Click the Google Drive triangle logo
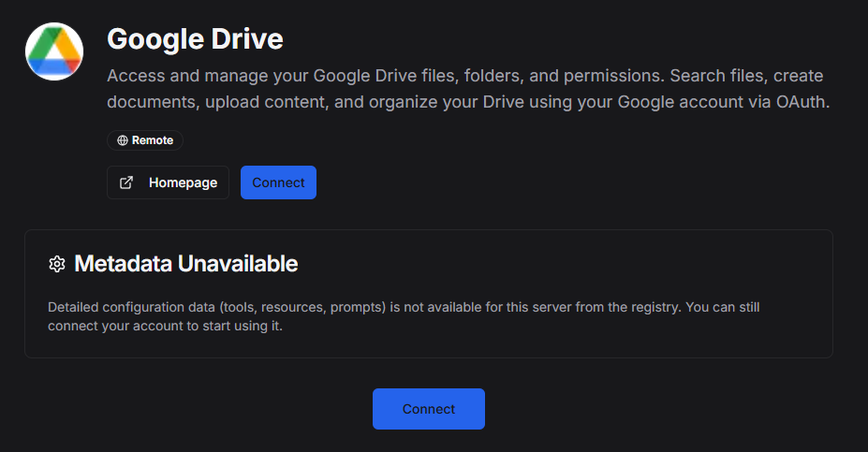 point(54,51)
